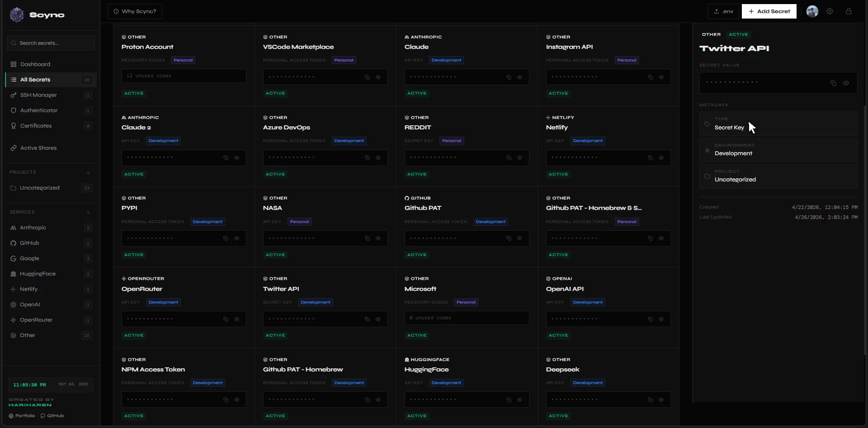Click the Secret Key type metadata row
This screenshot has width=868, height=428.
[x=778, y=124]
